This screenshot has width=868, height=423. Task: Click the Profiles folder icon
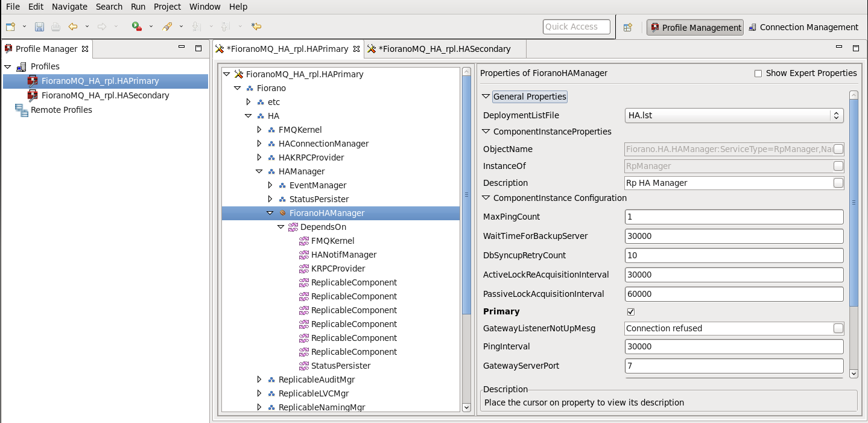(x=22, y=66)
